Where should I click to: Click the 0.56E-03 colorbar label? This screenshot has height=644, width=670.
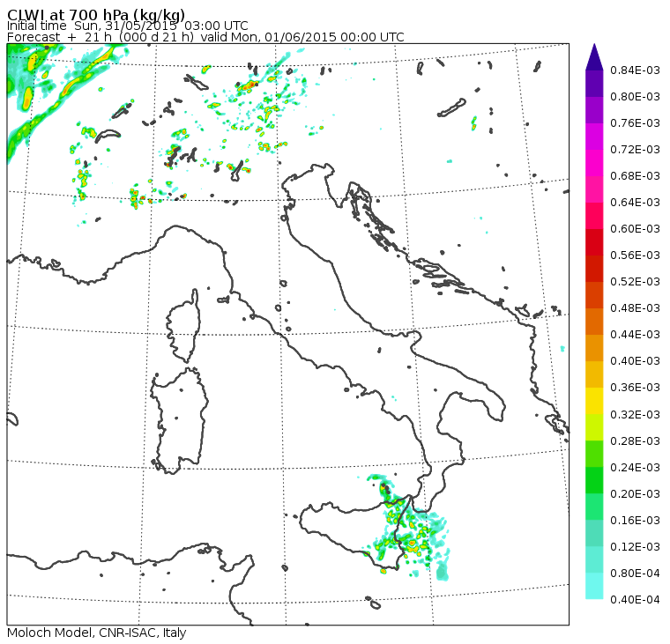click(635, 255)
